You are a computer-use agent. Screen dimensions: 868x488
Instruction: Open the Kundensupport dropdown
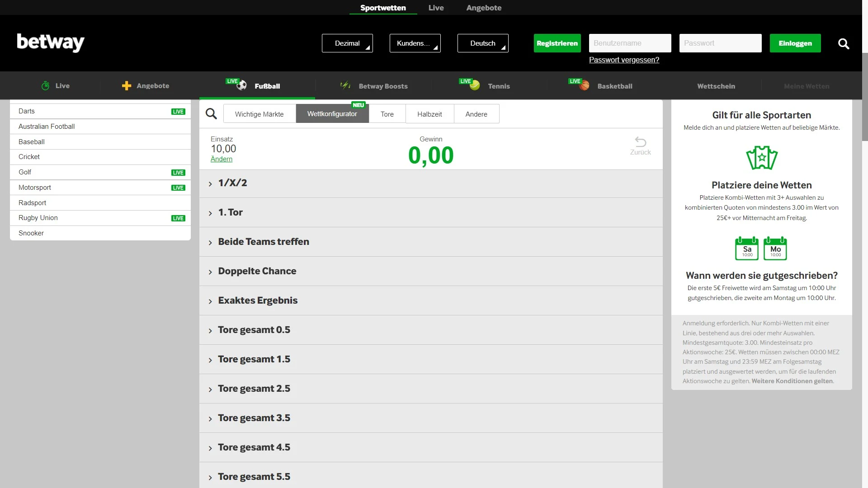point(415,43)
